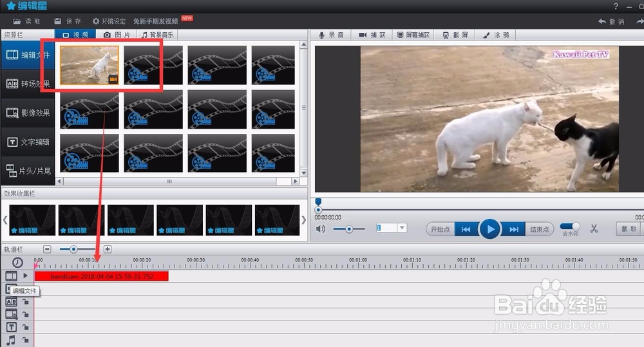This screenshot has width=644, height=347.
Task: Select the last effect collection slot
Action: tap(277, 220)
